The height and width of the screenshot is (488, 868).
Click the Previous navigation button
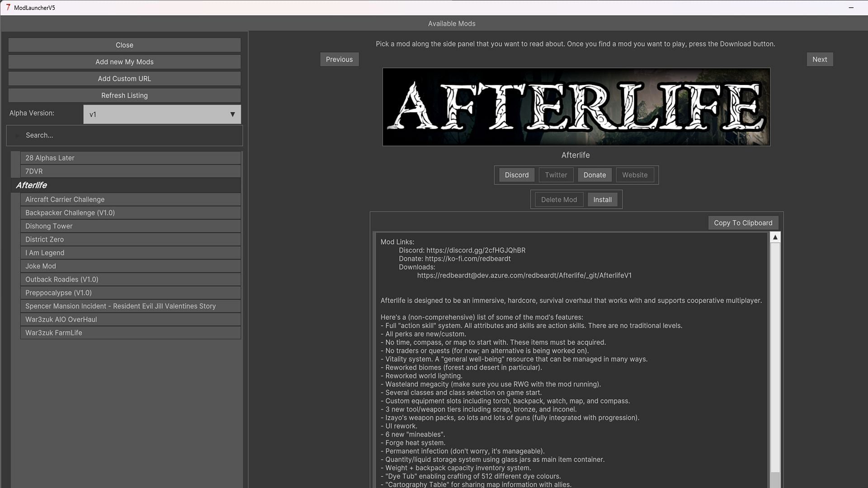tap(339, 59)
